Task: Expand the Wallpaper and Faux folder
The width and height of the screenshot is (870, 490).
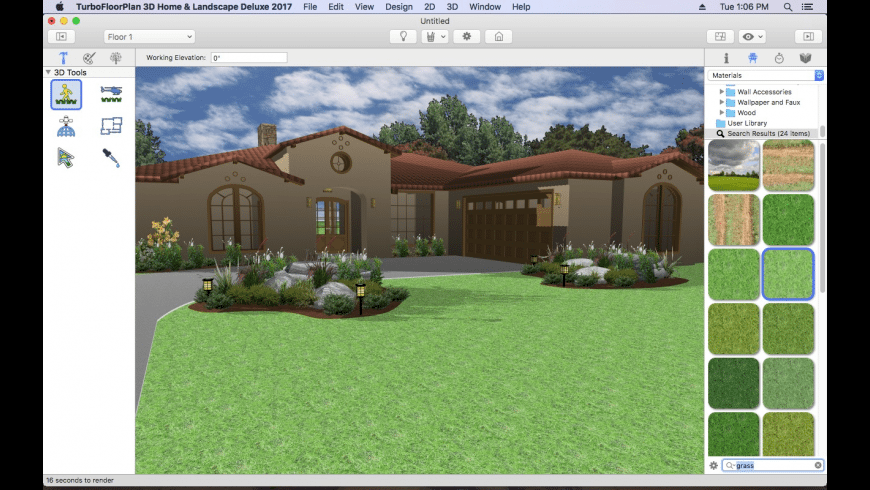Action: click(x=721, y=102)
